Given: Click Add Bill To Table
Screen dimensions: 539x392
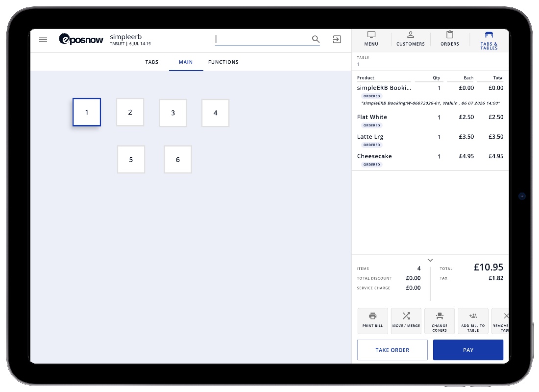Looking at the screenshot, I should (x=473, y=321).
